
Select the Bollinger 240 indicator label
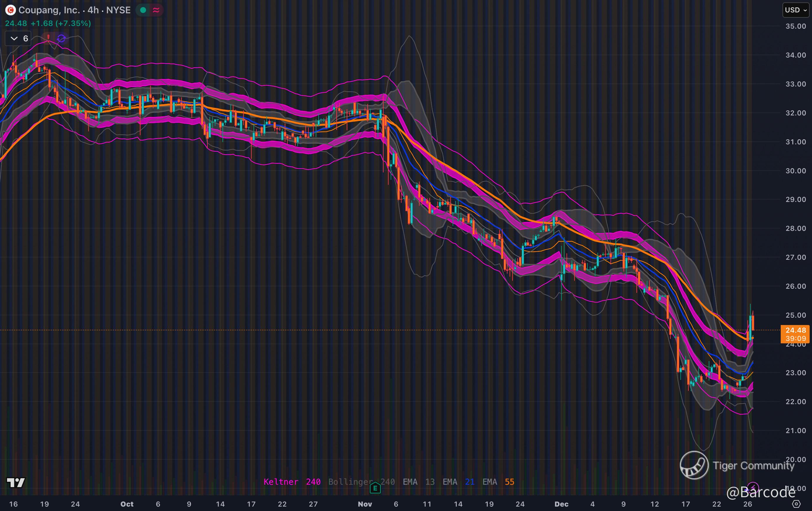click(361, 482)
